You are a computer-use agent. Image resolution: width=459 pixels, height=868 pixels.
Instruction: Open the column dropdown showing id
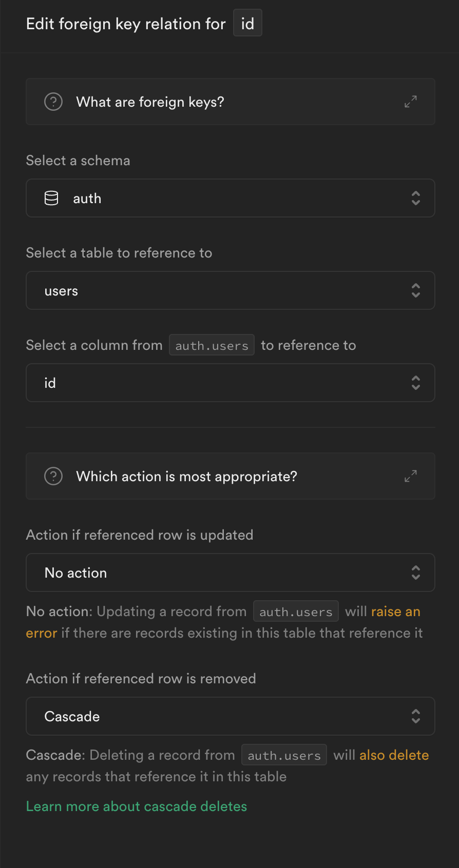click(230, 383)
